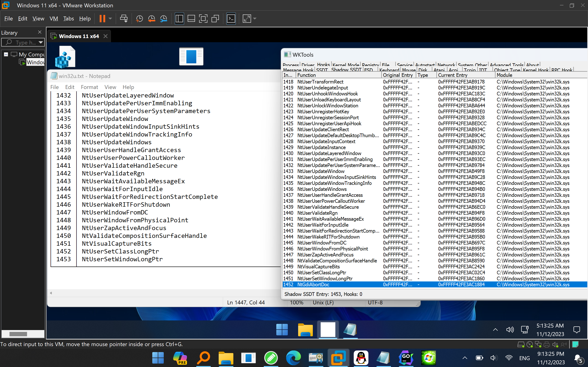Collapse the My Computer tree node

(6, 54)
